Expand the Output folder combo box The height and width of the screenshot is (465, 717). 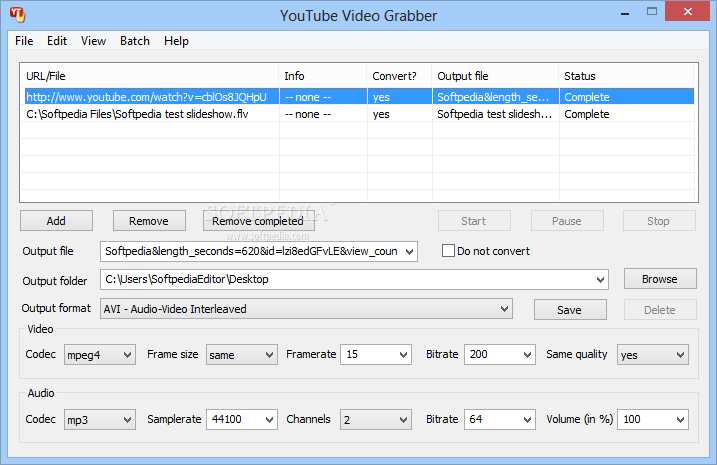(599, 280)
